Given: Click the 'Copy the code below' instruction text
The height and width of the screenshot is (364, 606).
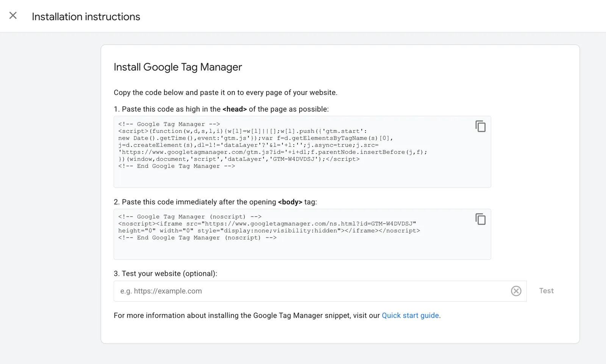Looking at the screenshot, I should click(225, 93).
